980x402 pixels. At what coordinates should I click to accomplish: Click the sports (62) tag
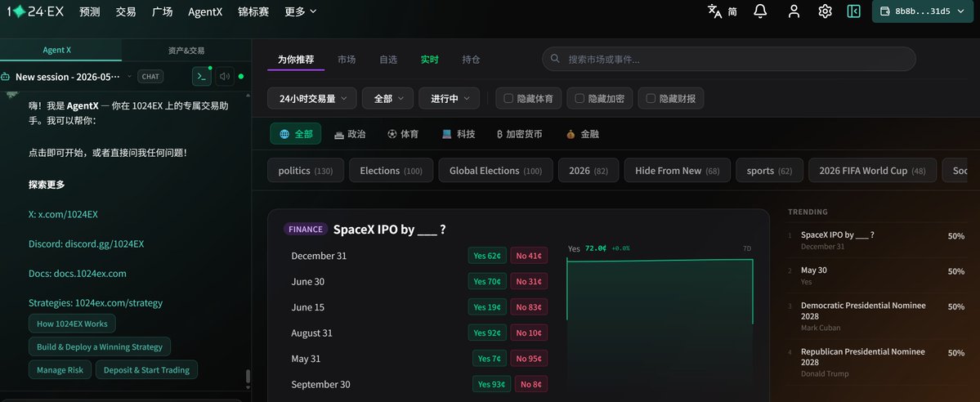click(x=769, y=170)
